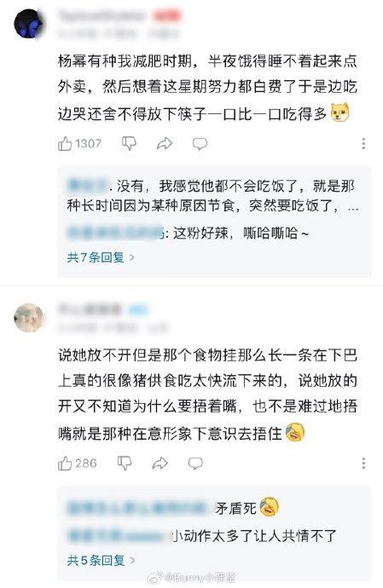Like the comment with 1307 likes
The image size is (383, 588).
65,144
